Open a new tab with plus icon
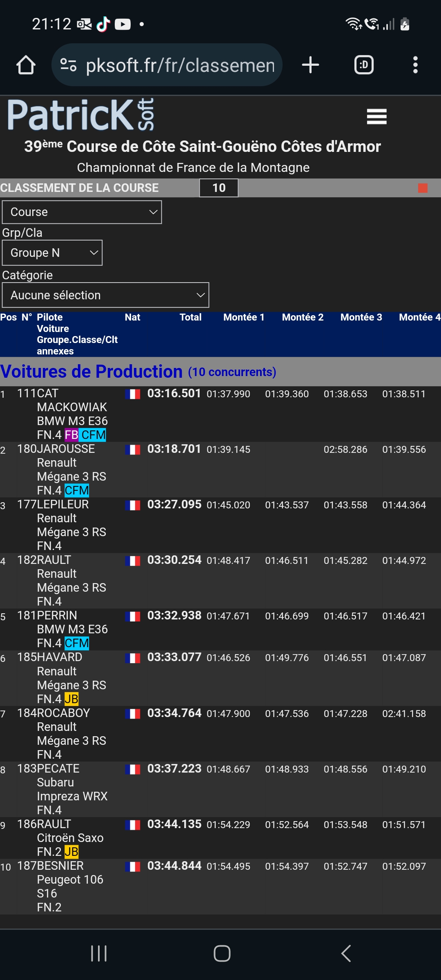 [310, 65]
